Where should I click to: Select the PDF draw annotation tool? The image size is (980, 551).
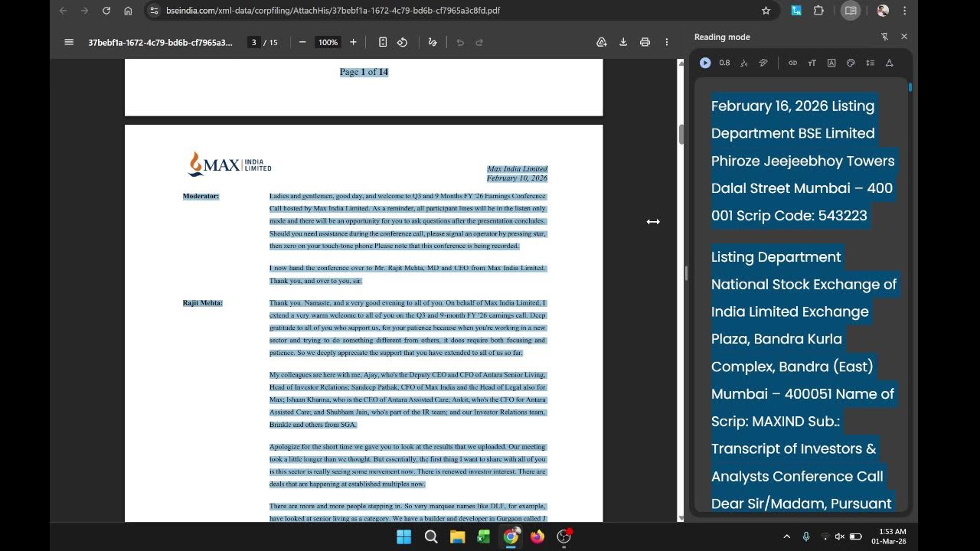pyautogui.click(x=433, y=42)
